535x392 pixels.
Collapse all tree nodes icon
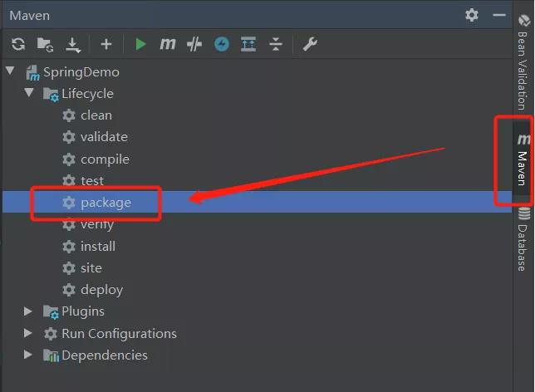275,44
